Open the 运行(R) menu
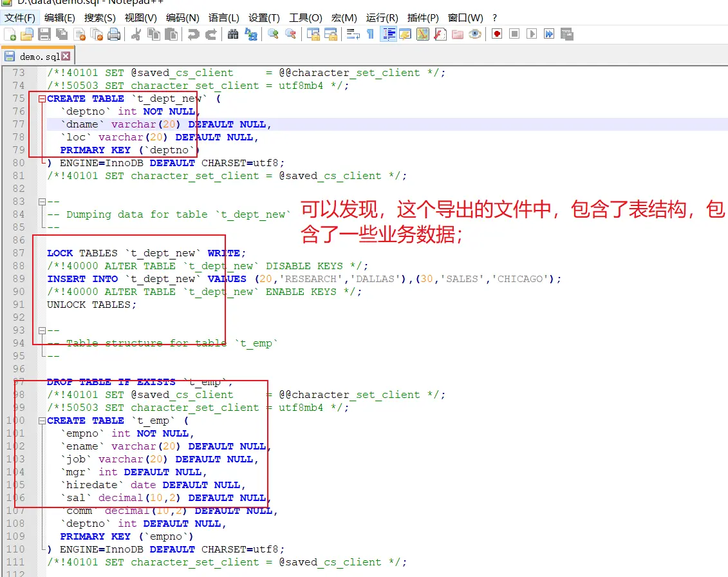The height and width of the screenshot is (577, 728). pyautogui.click(x=382, y=18)
